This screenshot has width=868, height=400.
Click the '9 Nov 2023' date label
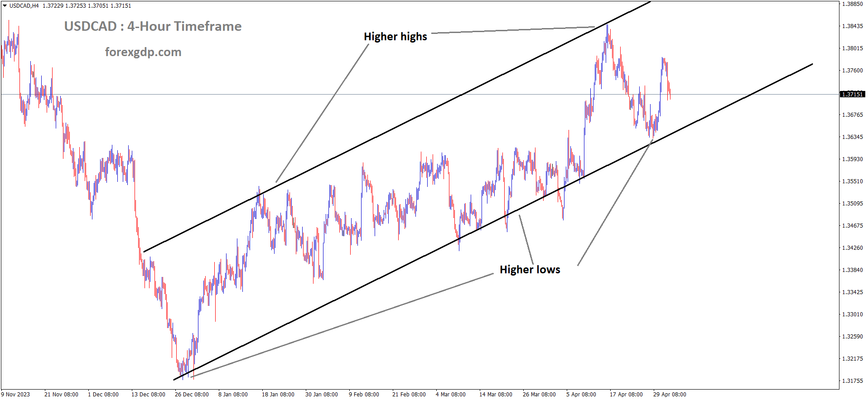pos(16,395)
